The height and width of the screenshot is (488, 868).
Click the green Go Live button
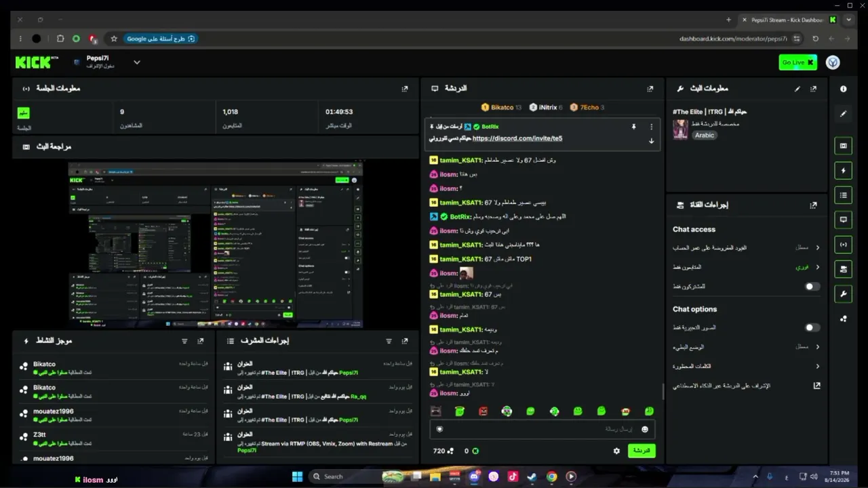click(797, 62)
